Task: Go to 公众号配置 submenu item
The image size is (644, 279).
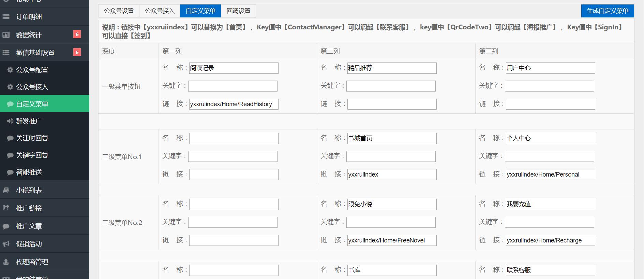Action: click(x=45, y=70)
